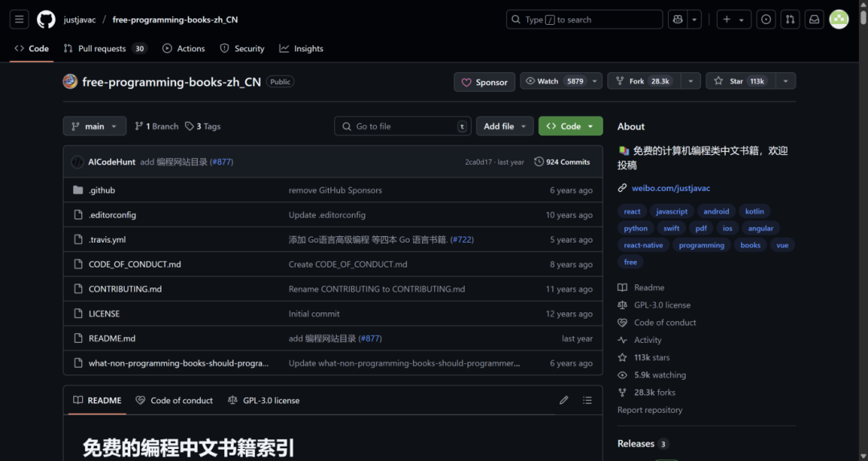Fork this repository
868x461 pixels.
point(644,81)
